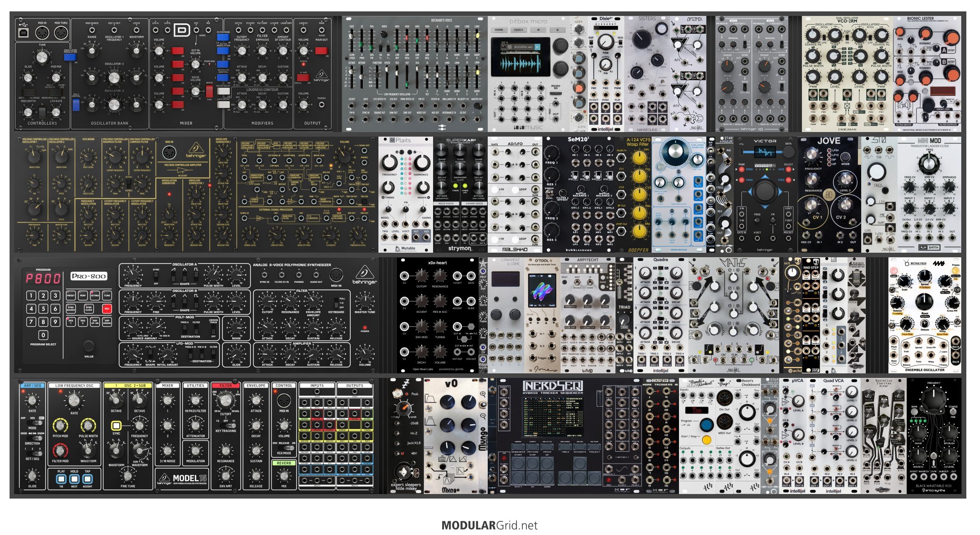
Task: Click the Mutable Instruments logo on Plaits
Action: (405, 249)
